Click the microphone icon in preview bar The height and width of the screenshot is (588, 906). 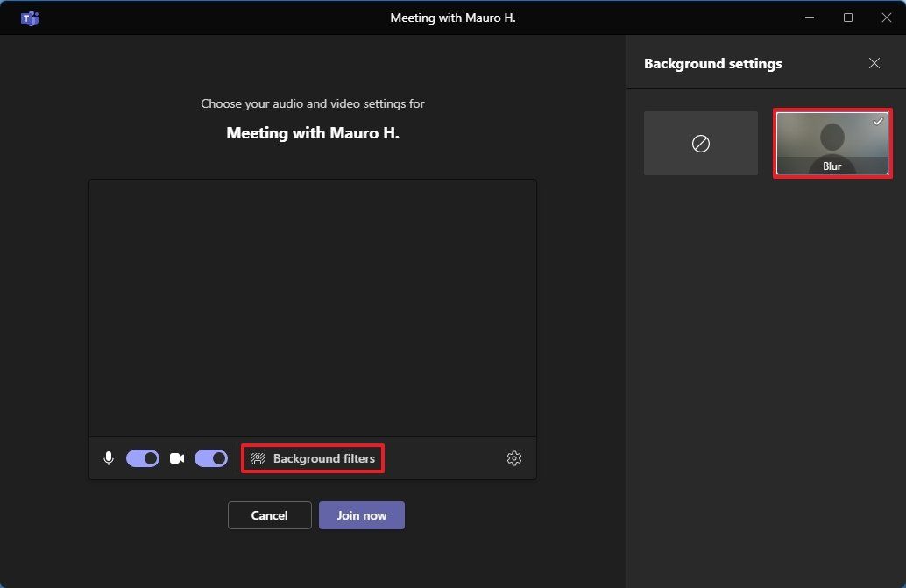click(108, 457)
